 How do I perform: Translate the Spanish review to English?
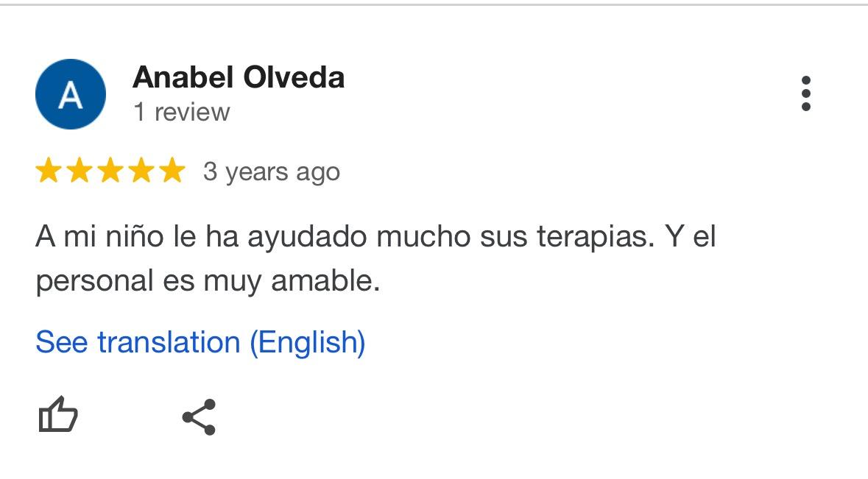tap(200, 342)
